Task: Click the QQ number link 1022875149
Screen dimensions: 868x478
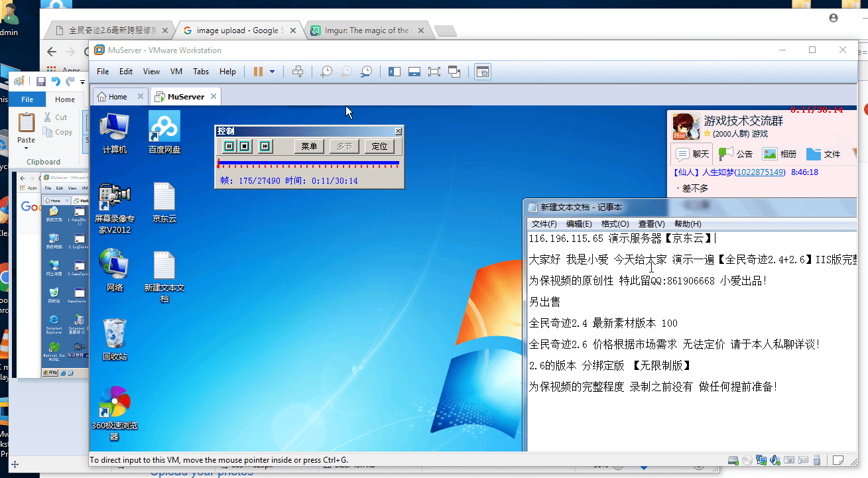Action: point(759,172)
